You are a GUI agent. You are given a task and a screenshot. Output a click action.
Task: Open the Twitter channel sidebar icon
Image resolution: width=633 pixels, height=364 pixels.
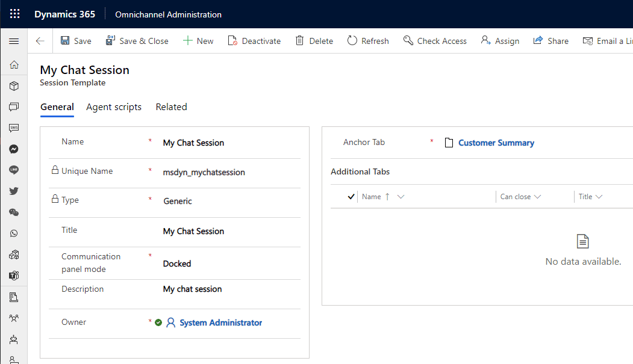pos(14,191)
